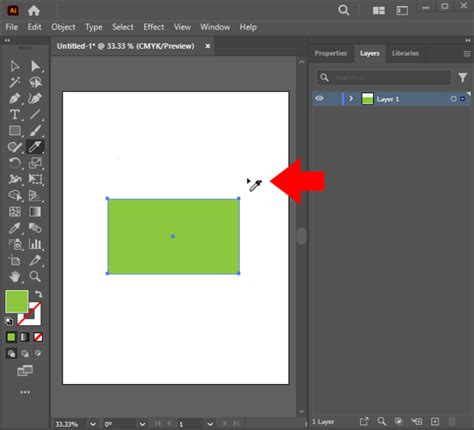The width and height of the screenshot is (474, 430).
Task: Select the Pen tool
Action: click(14, 99)
